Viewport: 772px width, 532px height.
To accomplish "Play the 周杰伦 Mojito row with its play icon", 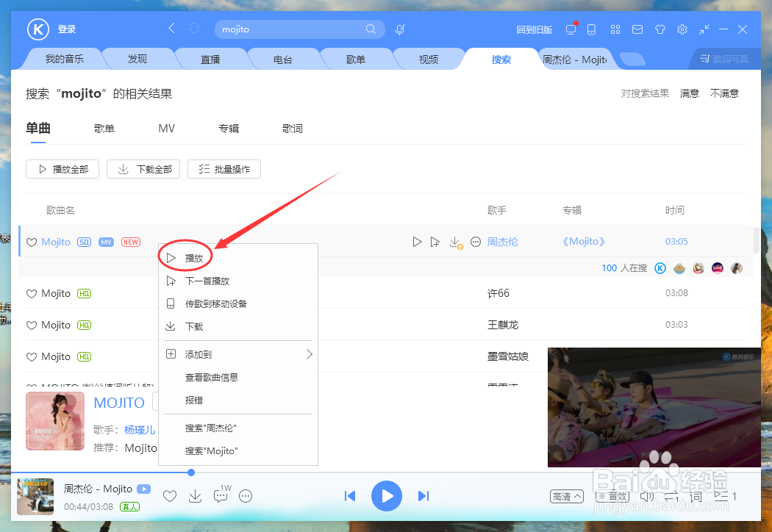I will [417, 242].
